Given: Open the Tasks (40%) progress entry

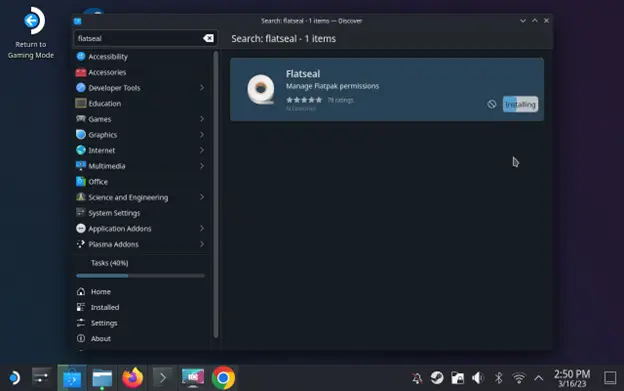Looking at the screenshot, I should tap(141, 268).
